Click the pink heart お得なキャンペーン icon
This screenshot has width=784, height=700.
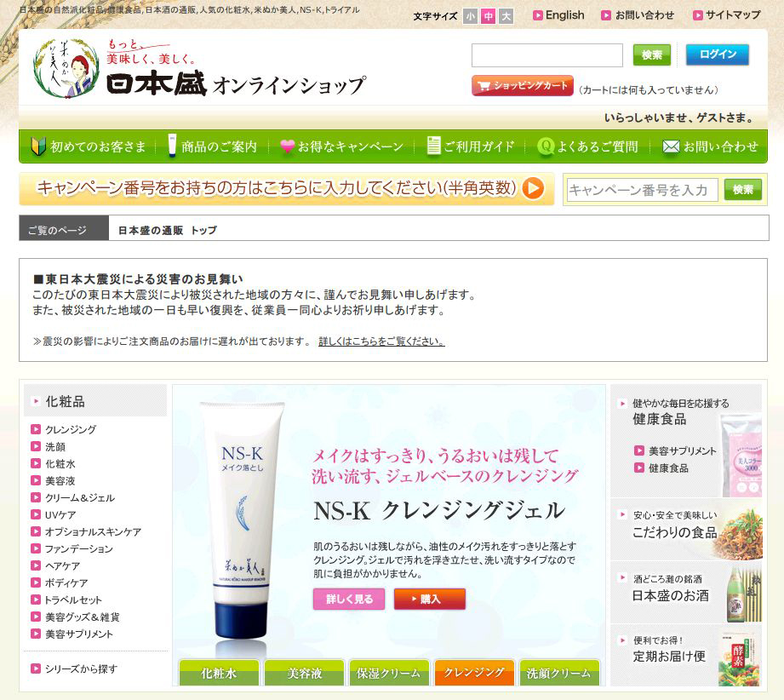pyautogui.click(x=287, y=146)
